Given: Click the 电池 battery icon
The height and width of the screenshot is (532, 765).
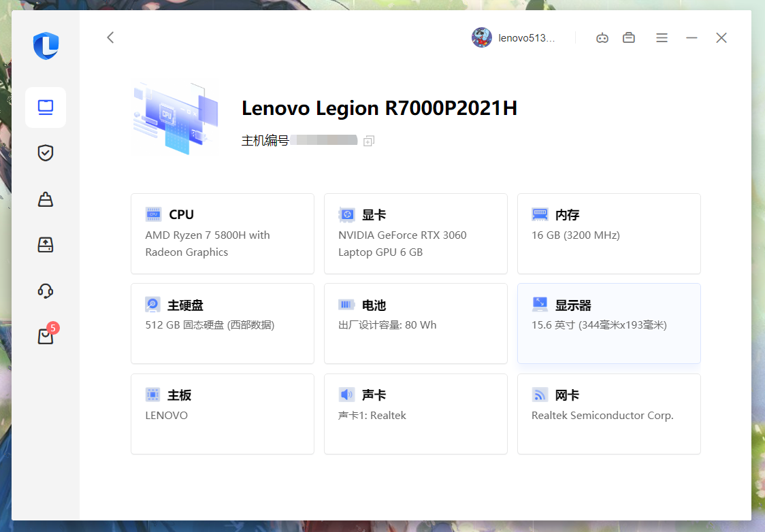Looking at the screenshot, I should [346, 305].
